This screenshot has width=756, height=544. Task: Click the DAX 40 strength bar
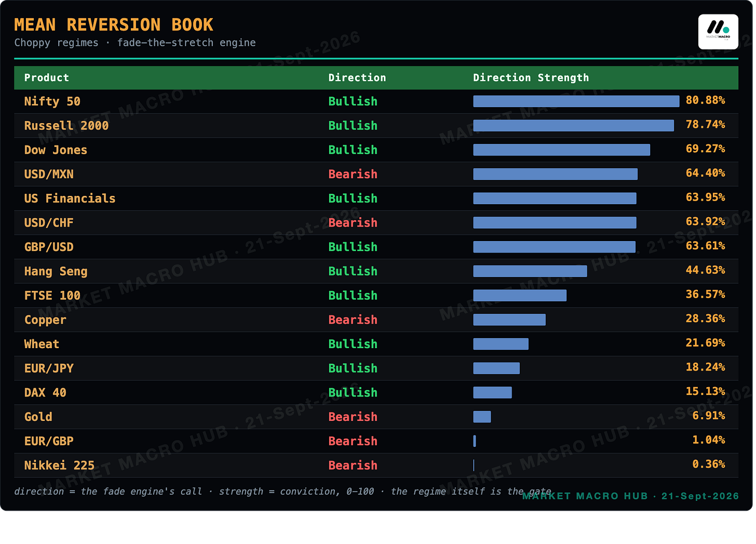tap(493, 392)
